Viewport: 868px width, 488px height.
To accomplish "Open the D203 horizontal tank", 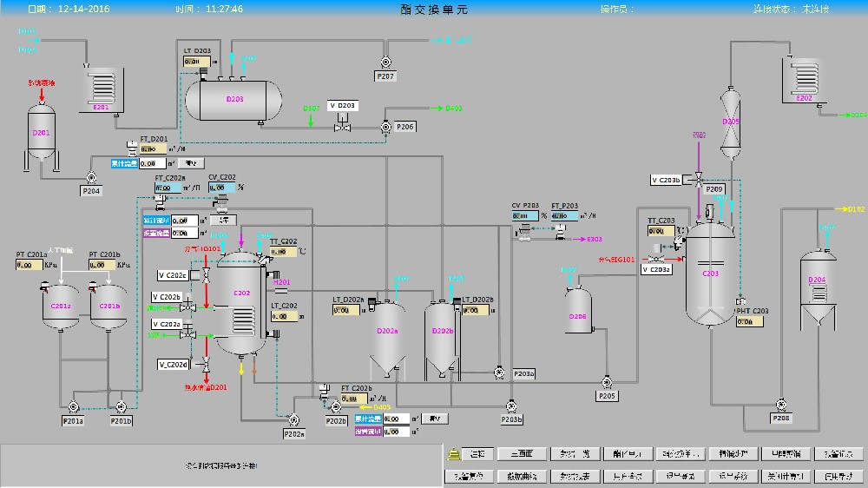I will pyautogui.click(x=236, y=100).
